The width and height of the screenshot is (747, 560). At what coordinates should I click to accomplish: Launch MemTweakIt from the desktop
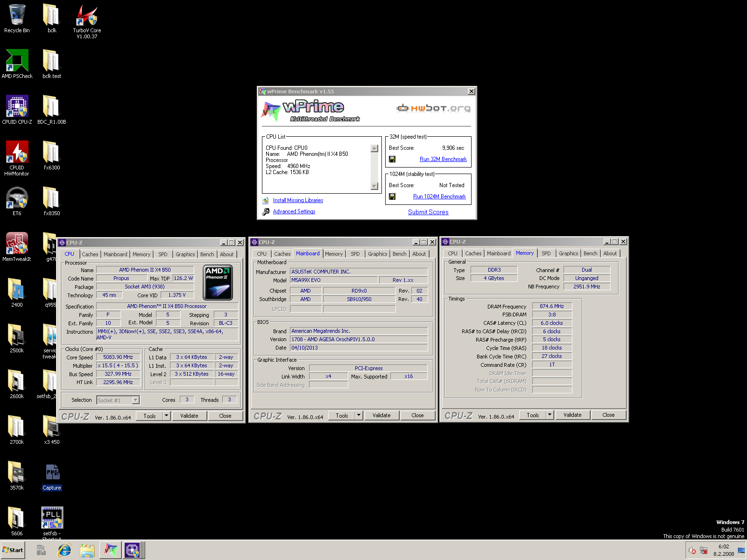(x=17, y=247)
